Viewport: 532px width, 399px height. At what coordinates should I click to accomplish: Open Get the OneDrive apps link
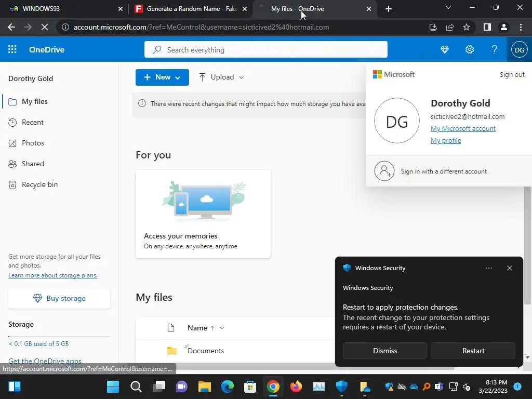point(45,361)
